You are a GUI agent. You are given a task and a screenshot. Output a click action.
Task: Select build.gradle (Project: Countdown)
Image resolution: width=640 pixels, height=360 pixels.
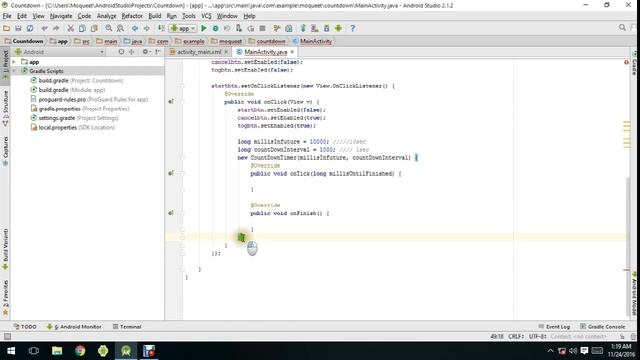[x=77, y=80]
